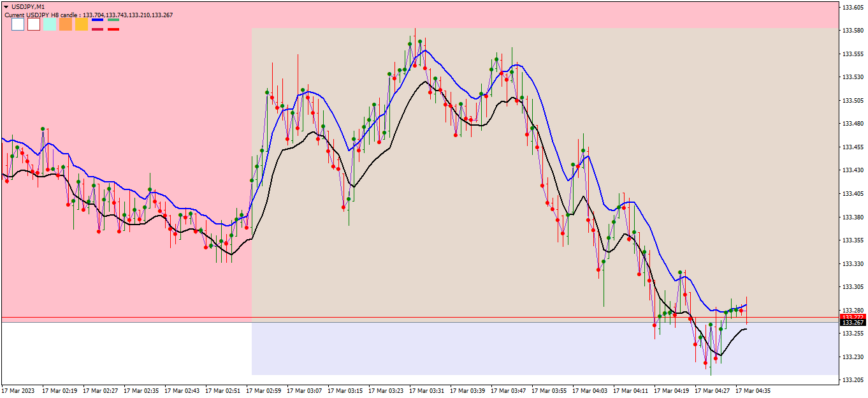This screenshot has height=398, width=868.
Task: Click the 17 Mar 04:35 time label
Action: tap(752, 390)
